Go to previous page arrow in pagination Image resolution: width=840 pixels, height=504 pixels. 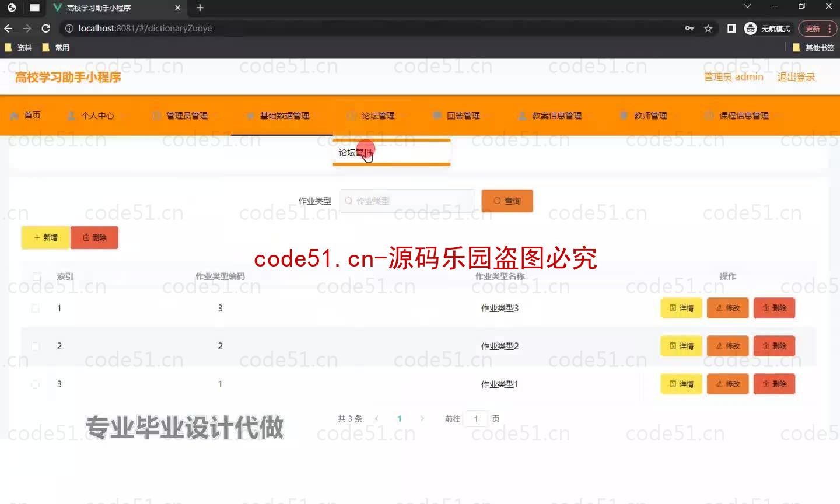pyautogui.click(x=376, y=418)
